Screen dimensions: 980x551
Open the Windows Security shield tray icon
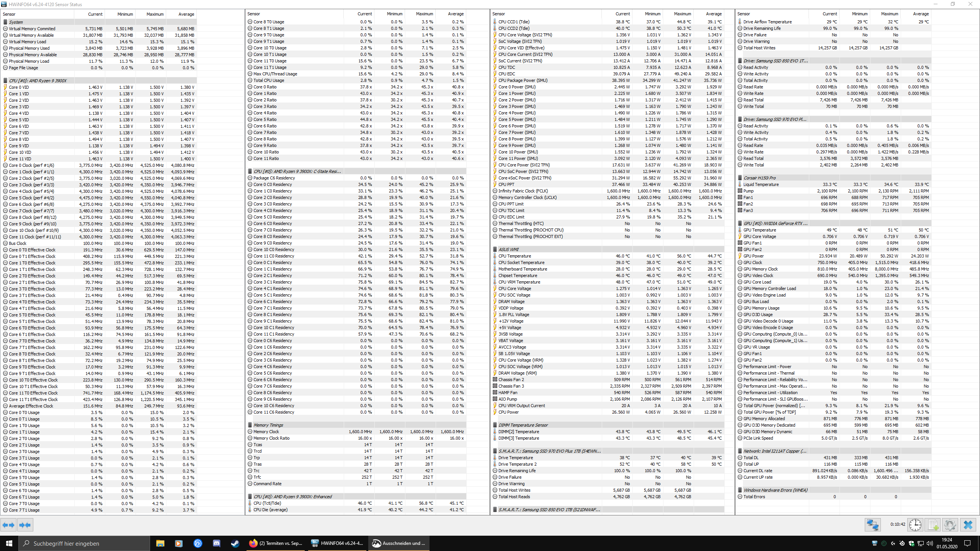(x=911, y=543)
